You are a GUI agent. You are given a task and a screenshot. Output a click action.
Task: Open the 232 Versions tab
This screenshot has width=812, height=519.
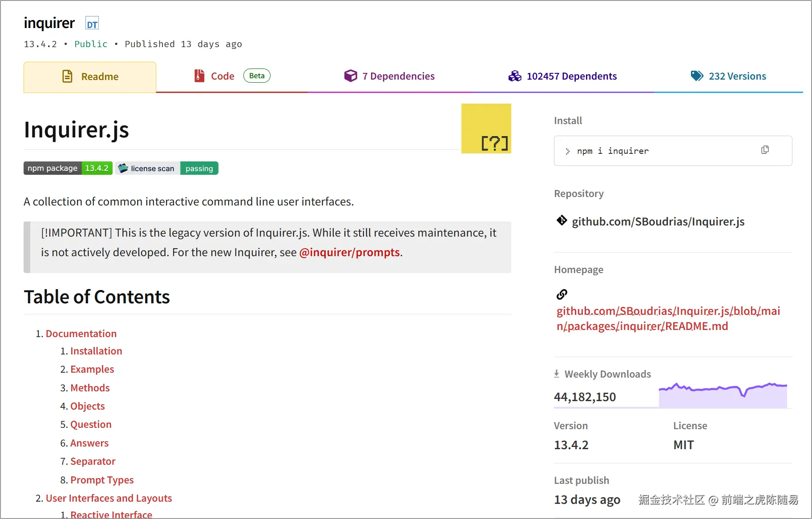728,76
